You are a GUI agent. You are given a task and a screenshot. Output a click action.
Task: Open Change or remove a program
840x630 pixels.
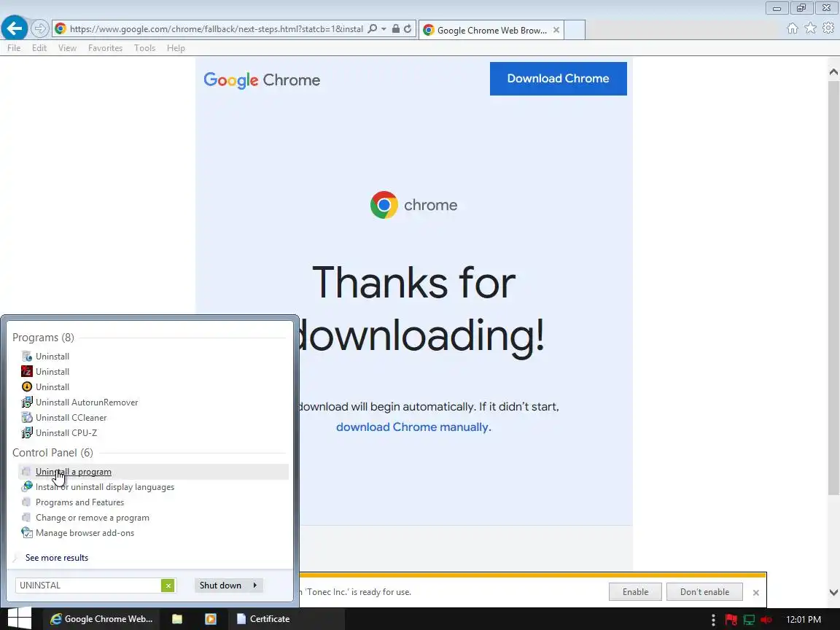(92, 518)
